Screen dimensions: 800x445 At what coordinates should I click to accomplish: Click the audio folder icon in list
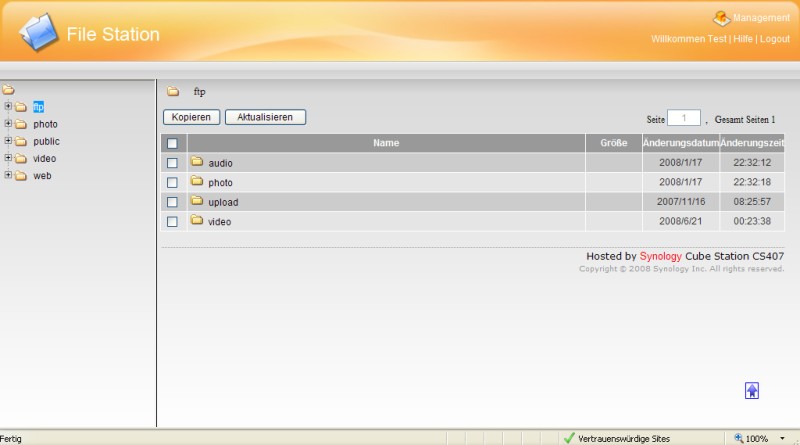tap(197, 162)
